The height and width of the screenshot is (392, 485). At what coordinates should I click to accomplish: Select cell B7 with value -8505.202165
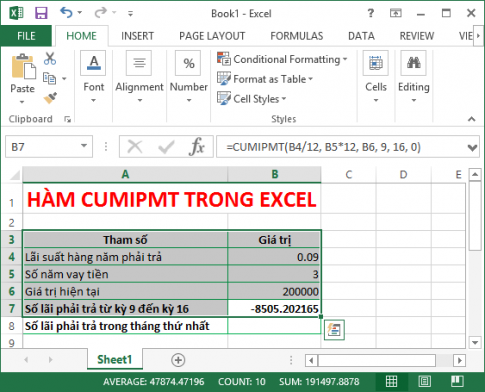click(x=274, y=309)
